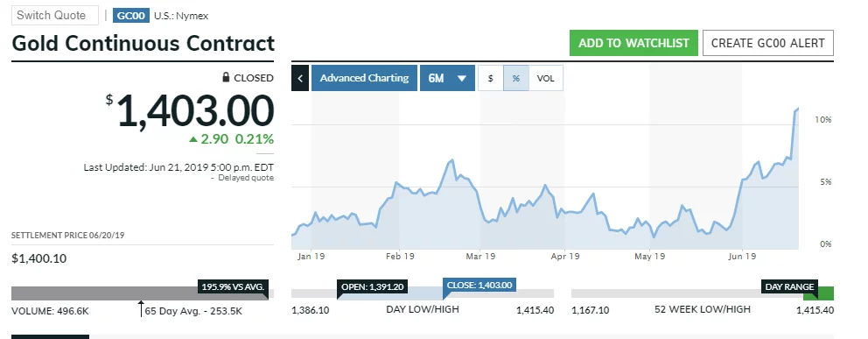The image size is (868, 339).
Task: Open the 6M timeframe dropdown
Action: point(447,78)
